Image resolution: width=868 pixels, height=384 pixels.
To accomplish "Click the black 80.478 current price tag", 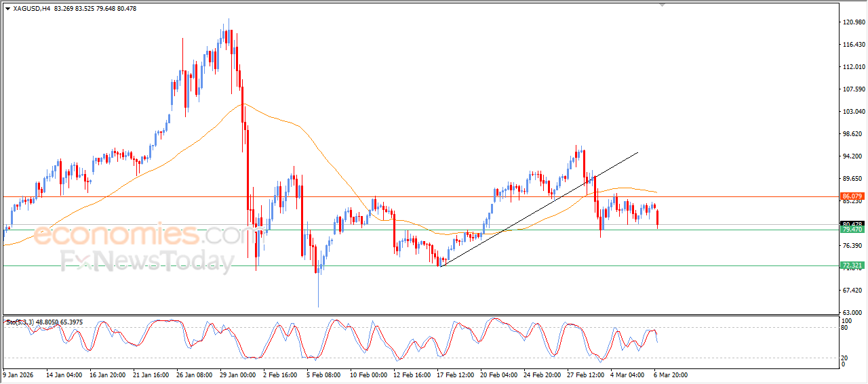I will pyautogui.click(x=852, y=223).
